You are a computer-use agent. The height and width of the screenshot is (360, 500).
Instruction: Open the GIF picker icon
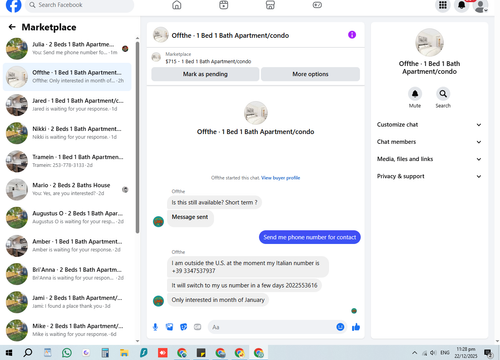[x=198, y=327]
